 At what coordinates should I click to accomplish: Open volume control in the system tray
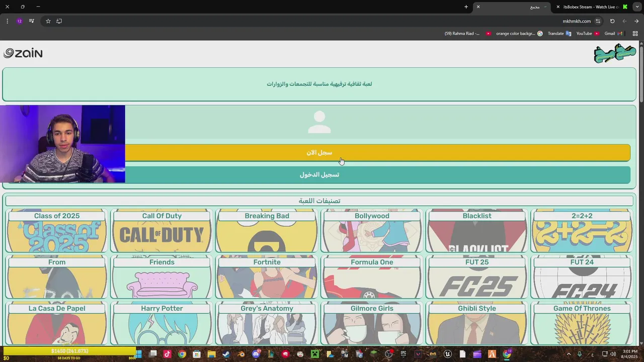[x=613, y=354]
